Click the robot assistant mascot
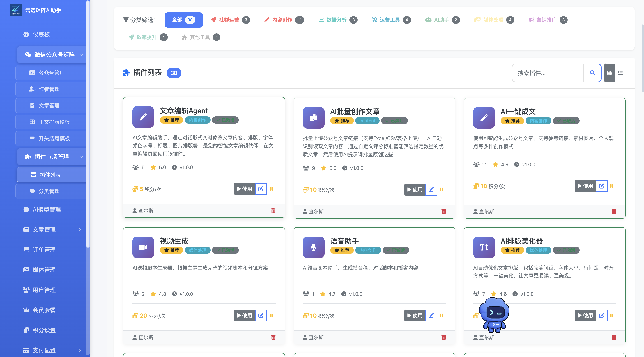Viewport: 644px width, 357px height. [x=494, y=315]
